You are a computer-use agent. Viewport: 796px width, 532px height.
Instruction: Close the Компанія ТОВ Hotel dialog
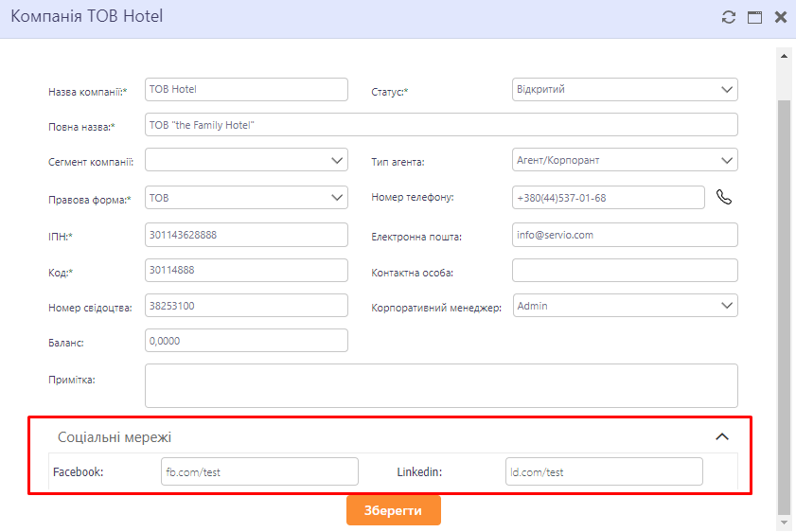point(781,17)
